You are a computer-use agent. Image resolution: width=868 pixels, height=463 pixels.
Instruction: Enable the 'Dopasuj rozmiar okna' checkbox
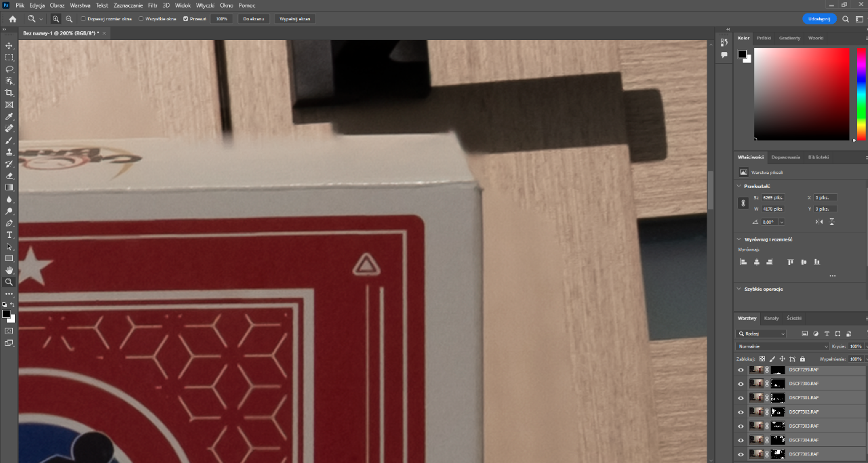click(x=83, y=19)
